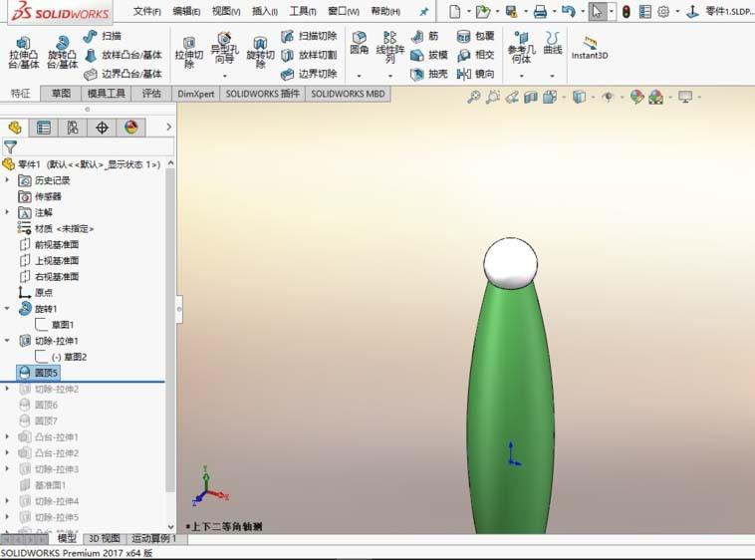Click the Open file icon
Screen dimensions: 755x560
click(482, 12)
